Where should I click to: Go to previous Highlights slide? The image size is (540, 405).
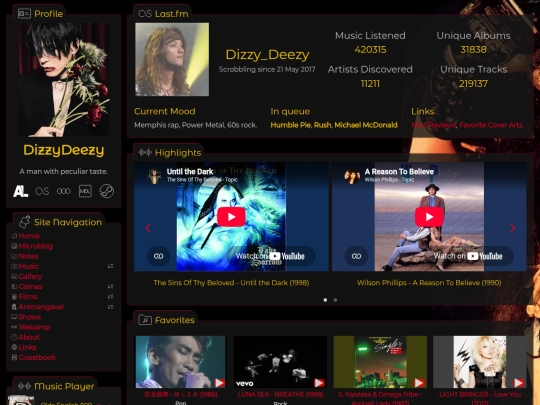pyautogui.click(x=148, y=228)
